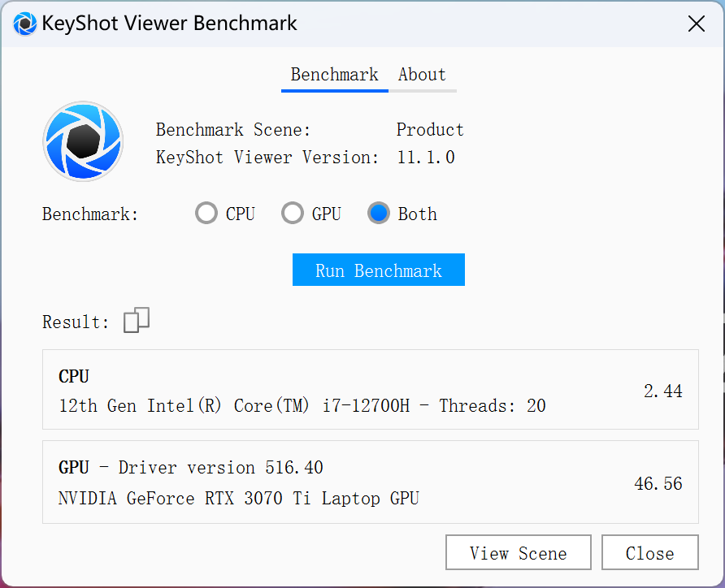Click the Product benchmark scene value

coord(430,130)
